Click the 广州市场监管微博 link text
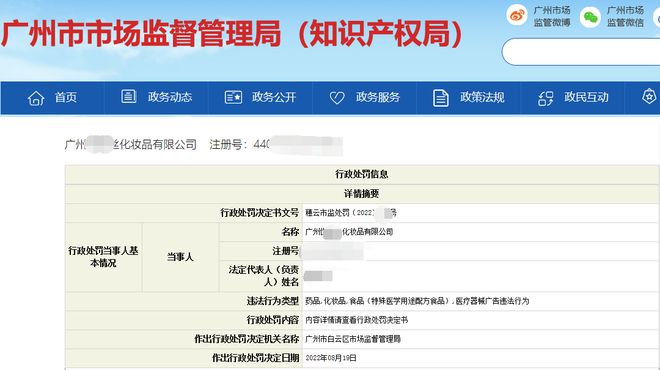The image size is (660, 370). (552, 16)
